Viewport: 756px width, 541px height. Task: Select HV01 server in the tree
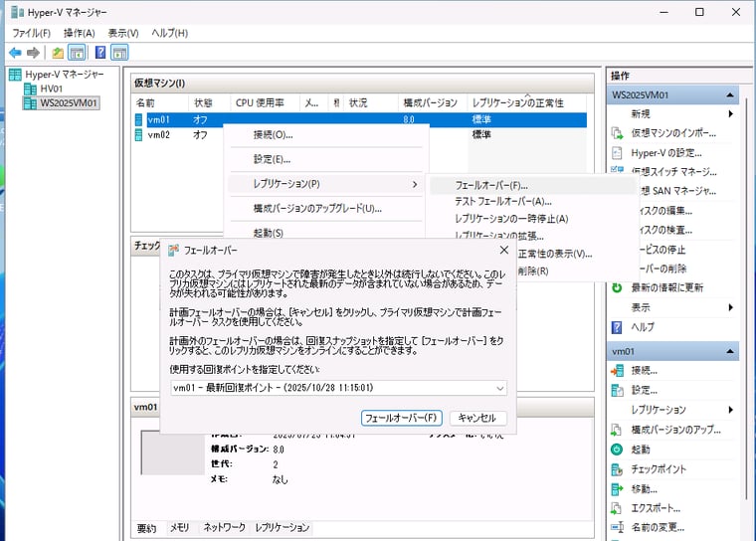51,89
